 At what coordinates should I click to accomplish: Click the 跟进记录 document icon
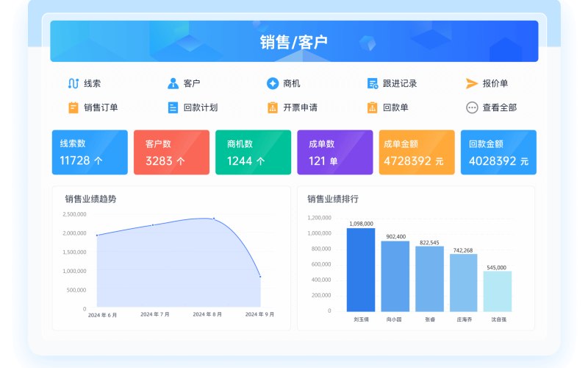coord(373,83)
